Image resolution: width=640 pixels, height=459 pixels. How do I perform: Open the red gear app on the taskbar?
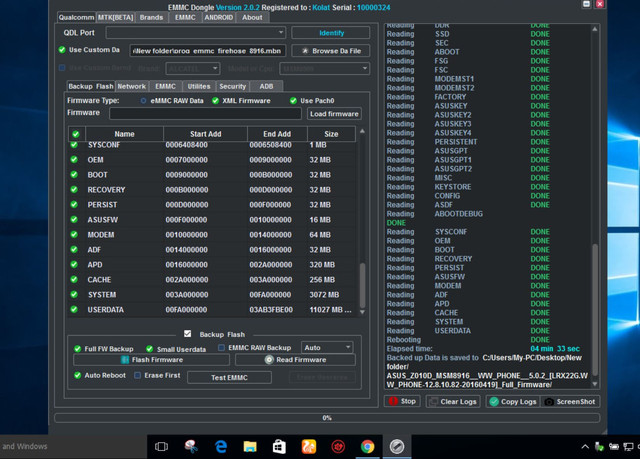338,446
